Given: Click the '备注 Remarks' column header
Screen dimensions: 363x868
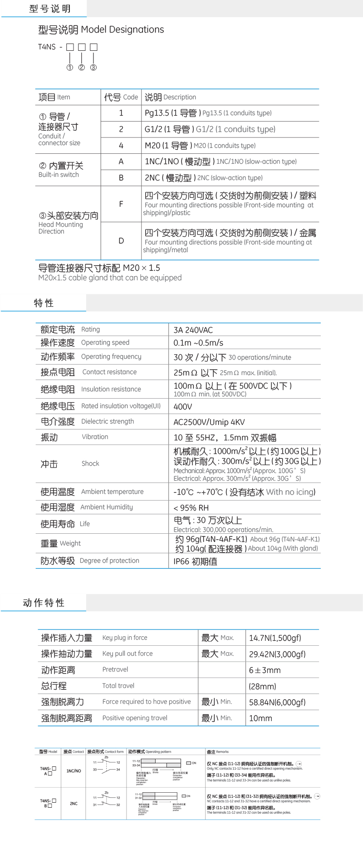Looking at the screenshot, I should point(218,752).
